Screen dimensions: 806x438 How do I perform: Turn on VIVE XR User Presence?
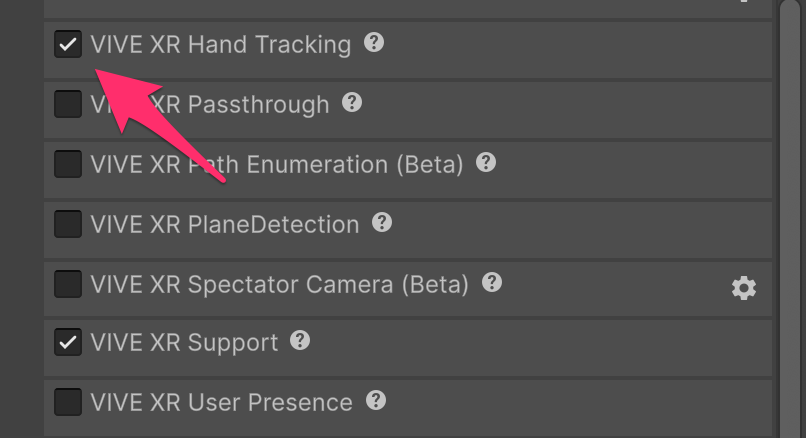(x=68, y=403)
